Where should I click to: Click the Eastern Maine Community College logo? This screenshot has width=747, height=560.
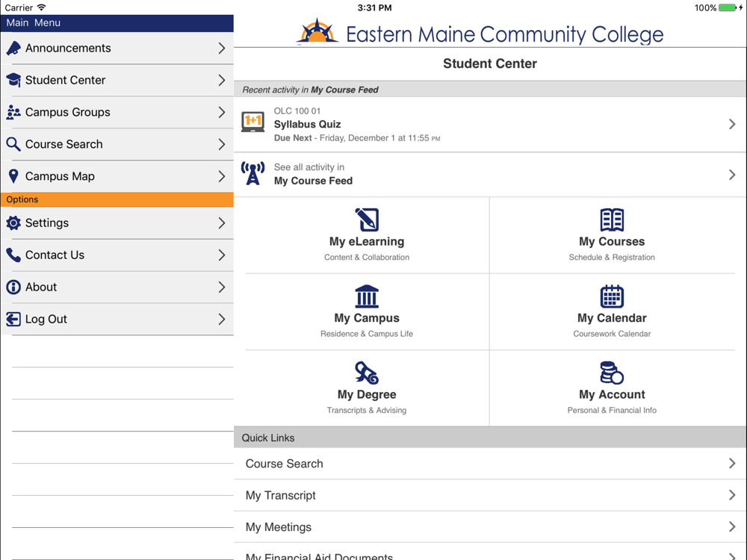pos(480,32)
